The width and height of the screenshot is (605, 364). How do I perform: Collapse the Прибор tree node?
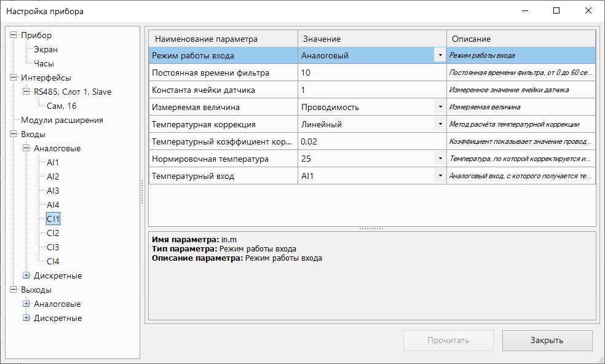point(14,36)
